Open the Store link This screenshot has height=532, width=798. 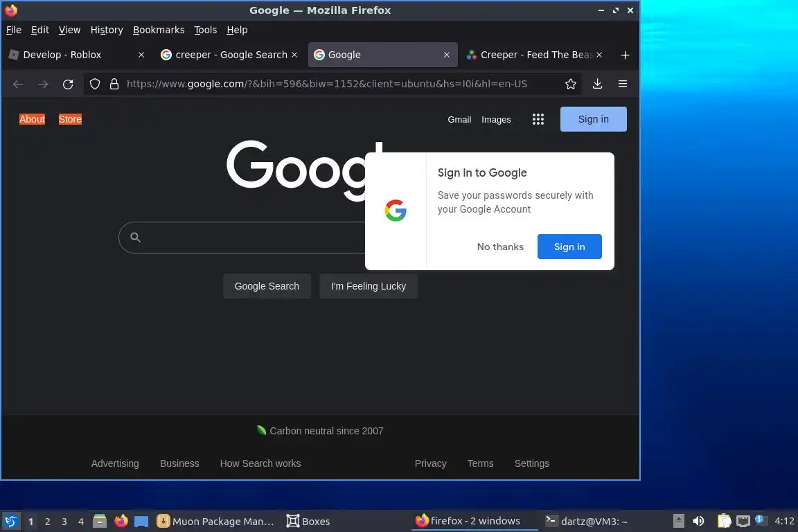click(x=70, y=119)
